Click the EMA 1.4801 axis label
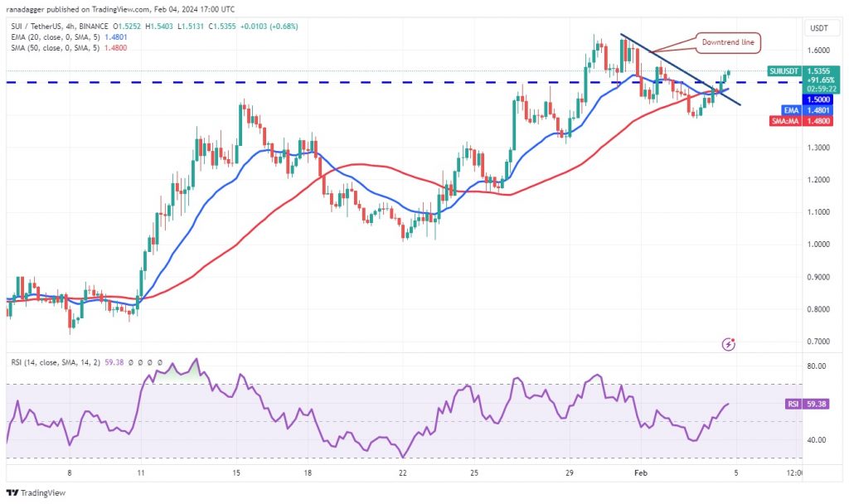This screenshot has width=849, height=504. coord(806,110)
